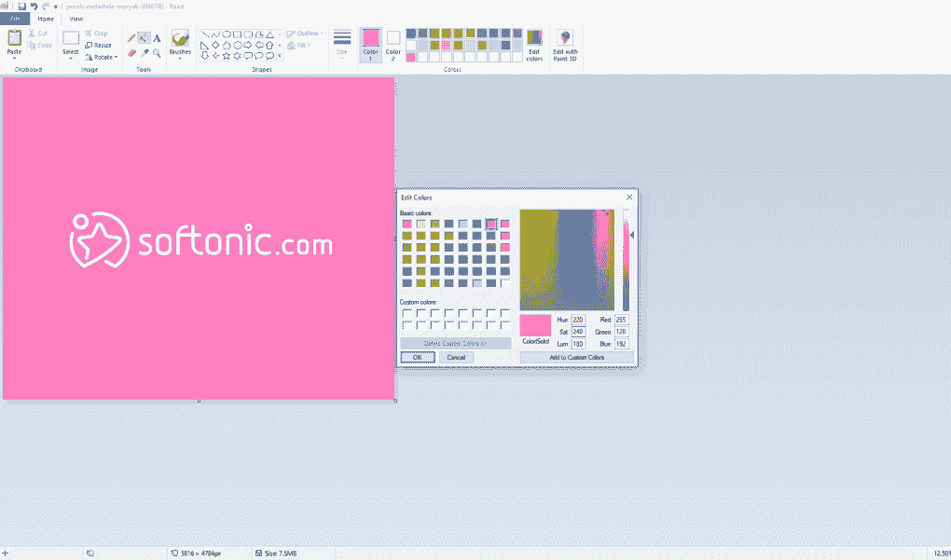Click Save in the quick access toolbar
The height and width of the screenshot is (560, 951).
(x=21, y=5)
